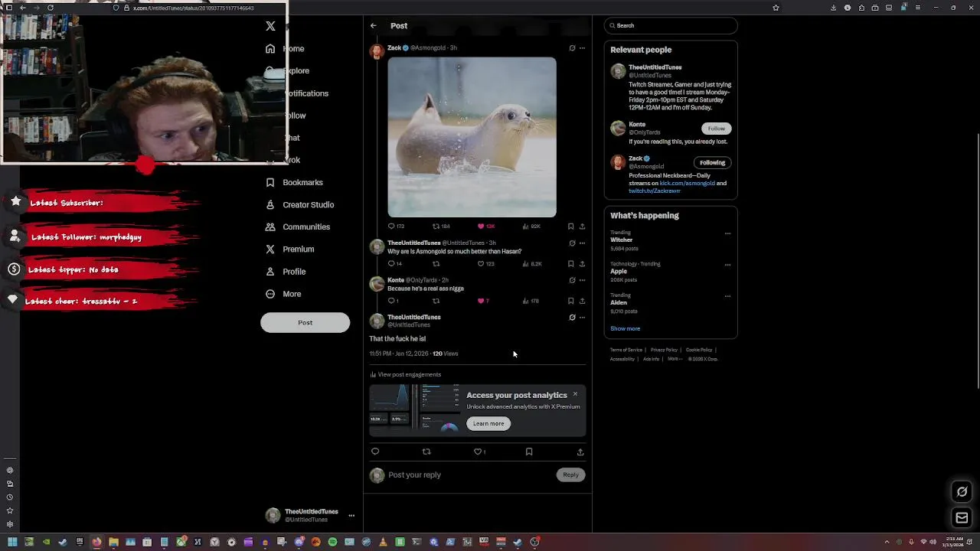Repost the Asmongold vs Hasan post
Viewport: 980px width, 551px height.
tap(436, 264)
